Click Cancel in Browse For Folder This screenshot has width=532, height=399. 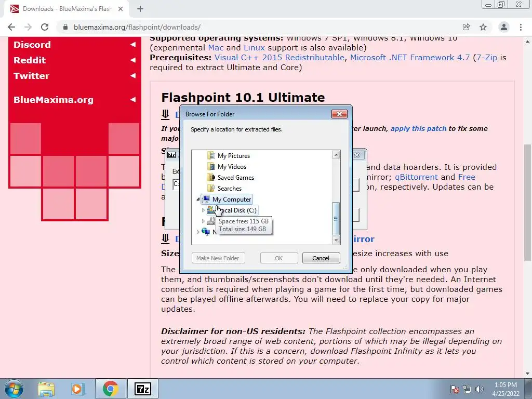[321, 258]
